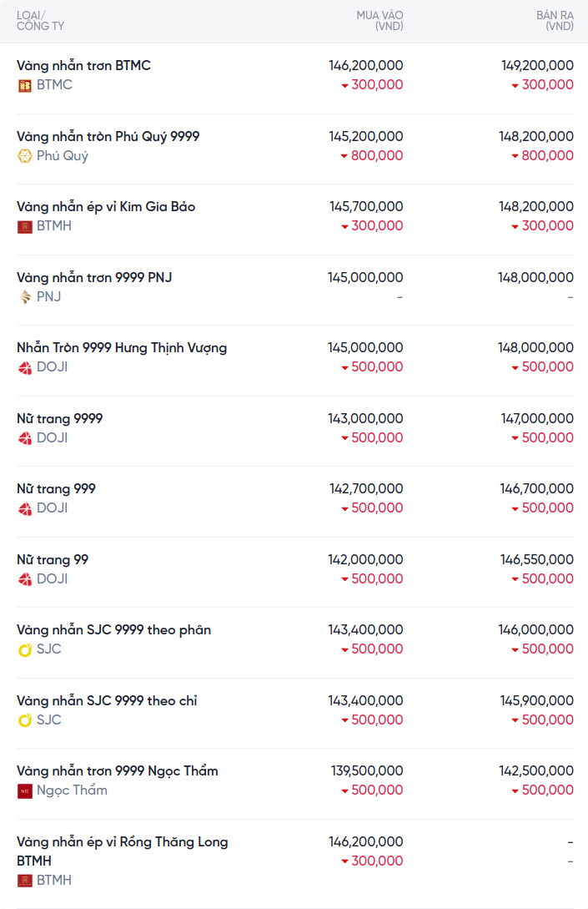The image size is (588, 909).
Task: Click SJC logo under 9999 theo phân
Action: [25, 649]
